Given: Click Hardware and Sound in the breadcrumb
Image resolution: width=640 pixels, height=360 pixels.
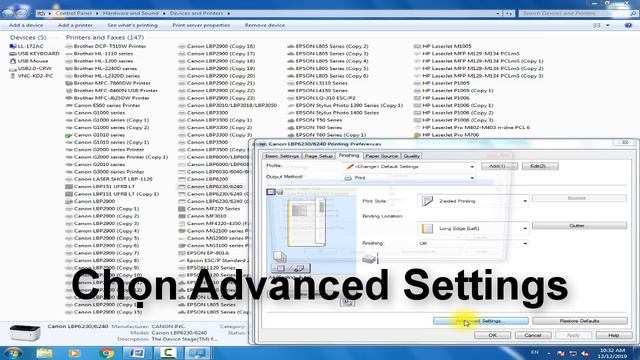Looking at the screenshot, I should point(131,13).
